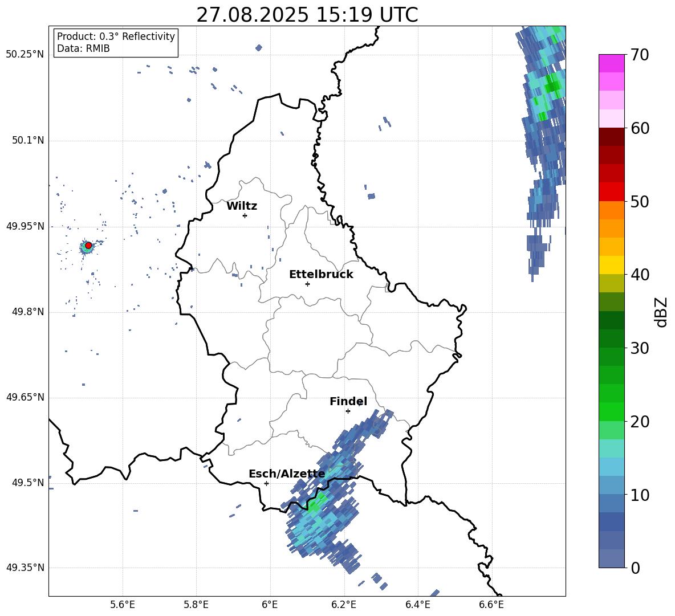This screenshot has width=675, height=616.
Task: Click the 20 colorbar tick label
Action: [x=640, y=422]
